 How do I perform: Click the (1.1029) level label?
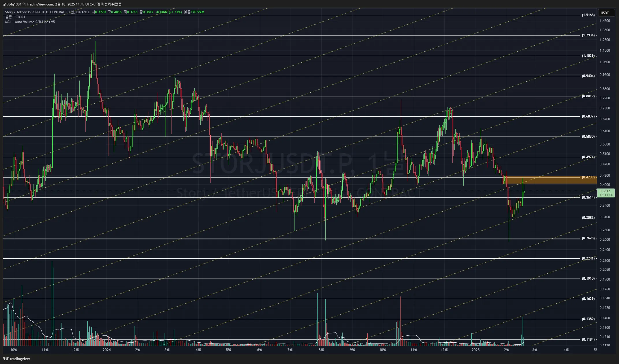[588, 56]
